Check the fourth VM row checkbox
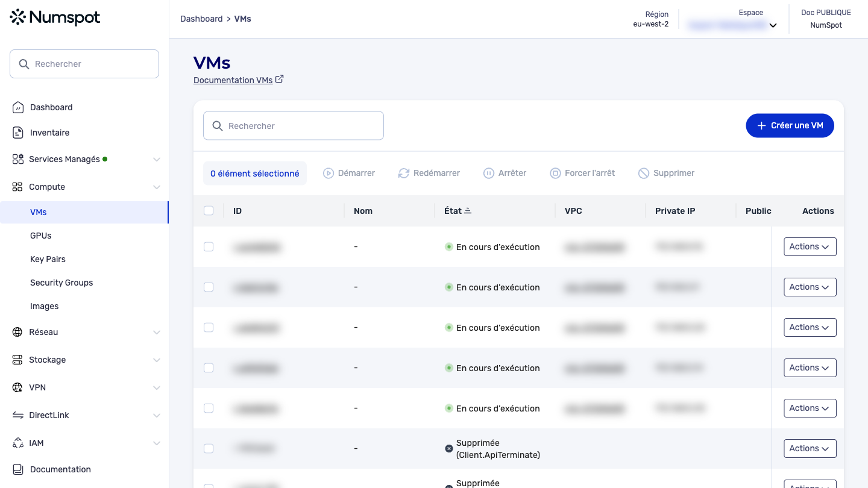 pos(209,368)
